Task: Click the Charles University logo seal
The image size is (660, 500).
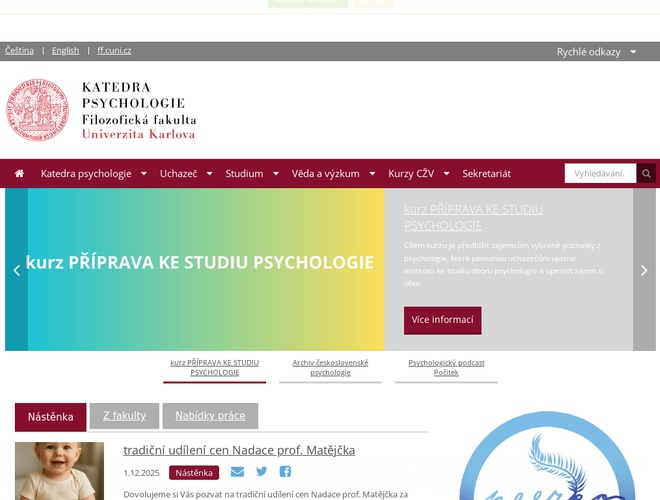Action: point(41,111)
